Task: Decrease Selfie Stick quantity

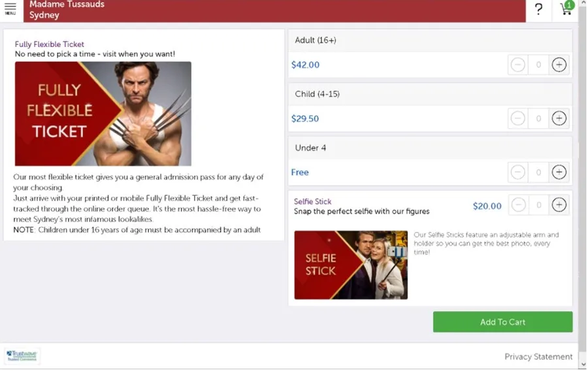Action: pyautogui.click(x=518, y=205)
